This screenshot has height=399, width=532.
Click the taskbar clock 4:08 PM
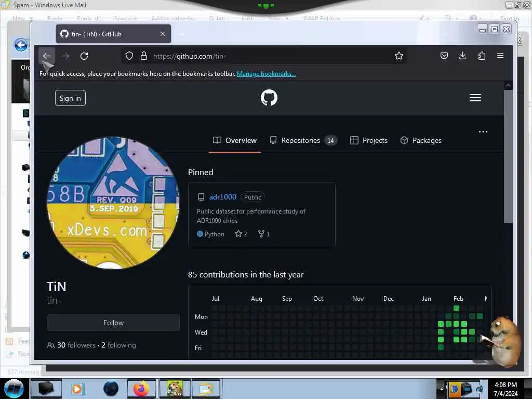click(506, 385)
